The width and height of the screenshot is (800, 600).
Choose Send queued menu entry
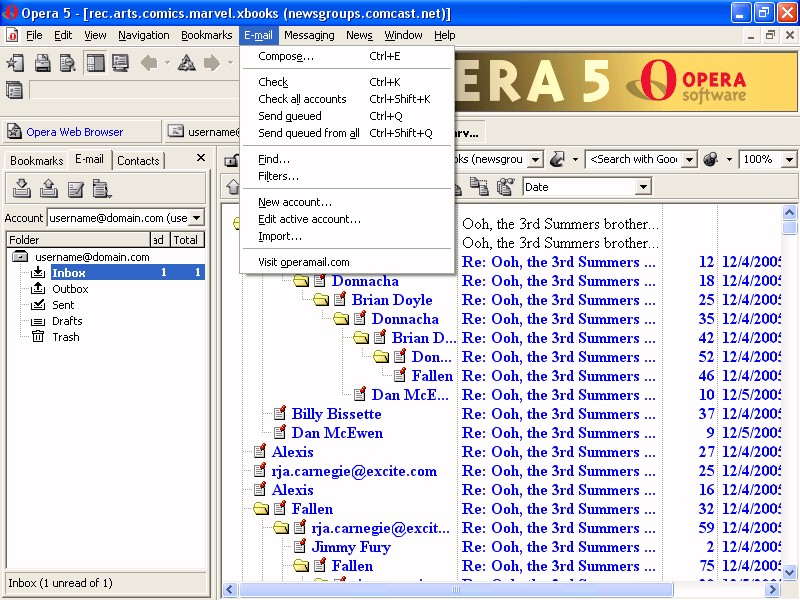coord(347,116)
